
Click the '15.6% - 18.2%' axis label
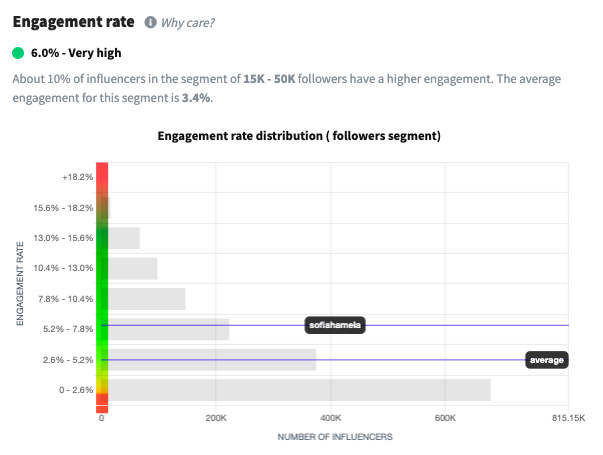coord(63,208)
